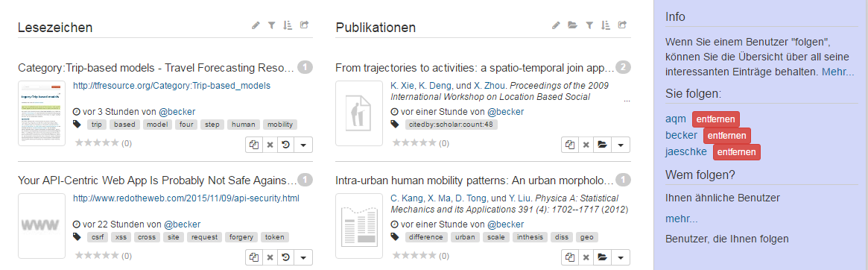Remove becker from followed users
Image resolution: width=868 pixels, height=270 pixels.
pos(727,135)
